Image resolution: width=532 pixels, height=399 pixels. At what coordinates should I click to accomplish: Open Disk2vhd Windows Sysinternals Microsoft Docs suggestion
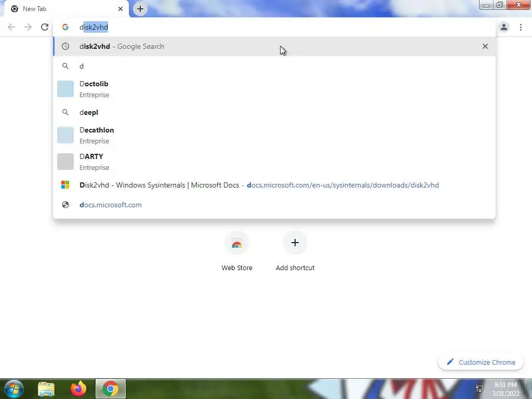274,185
